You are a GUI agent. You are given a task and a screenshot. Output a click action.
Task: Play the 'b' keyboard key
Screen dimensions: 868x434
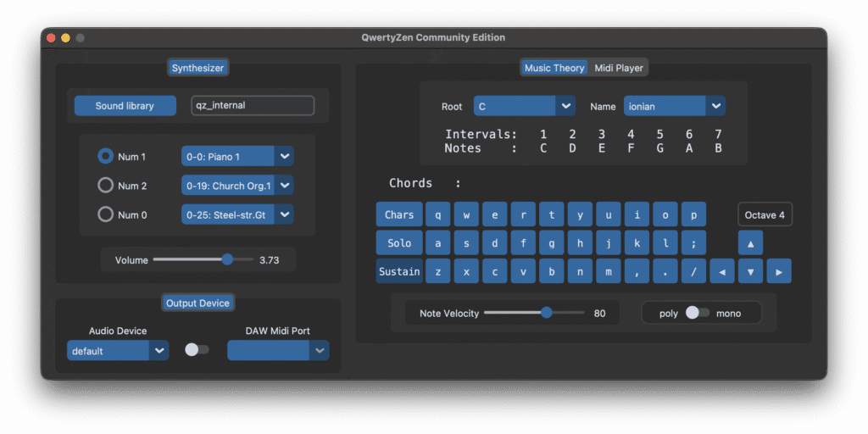(x=552, y=271)
